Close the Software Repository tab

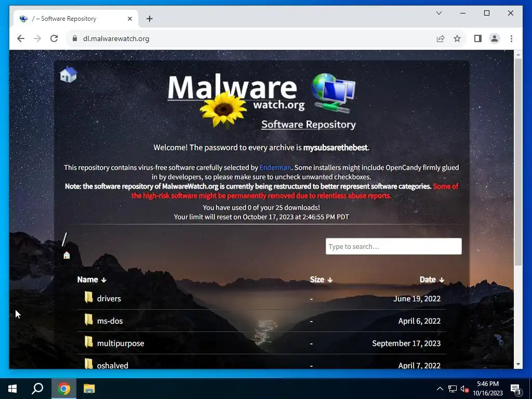click(129, 19)
